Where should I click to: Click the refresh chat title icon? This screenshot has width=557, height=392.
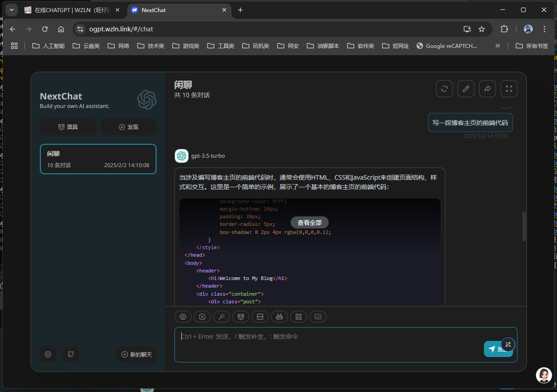(444, 89)
